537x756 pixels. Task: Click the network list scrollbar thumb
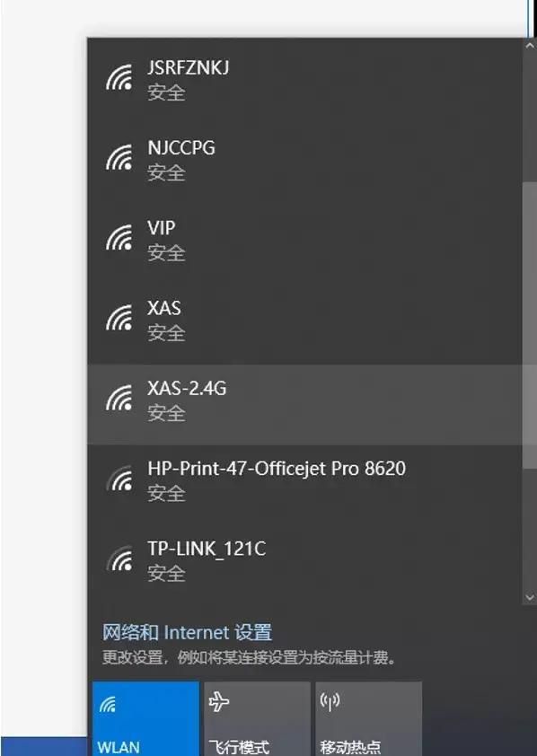coord(529,324)
